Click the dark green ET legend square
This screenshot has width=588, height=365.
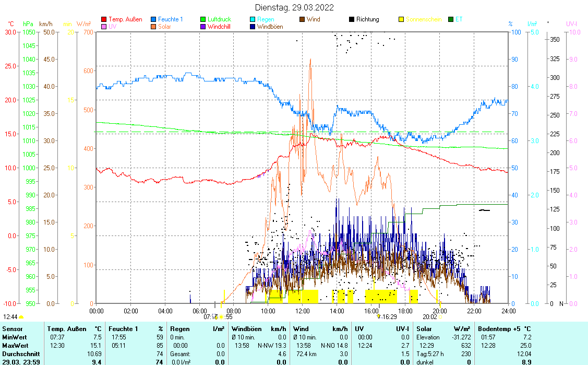tap(451, 19)
